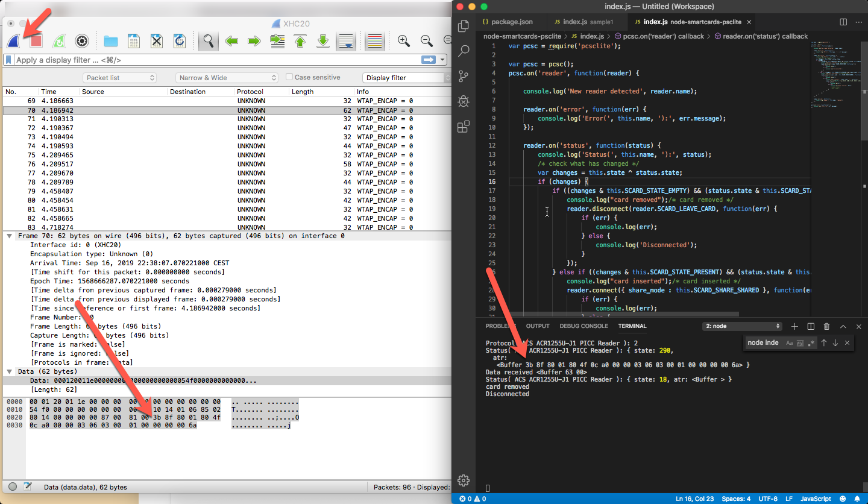
Task: Open the Manage gear in VS Code
Action: (464, 480)
